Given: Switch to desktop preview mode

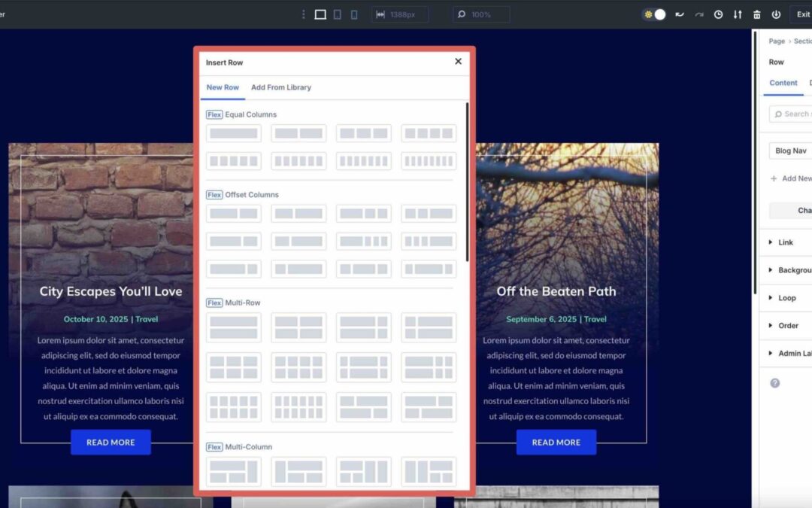Looking at the screenshot, I should coord(320,14).
